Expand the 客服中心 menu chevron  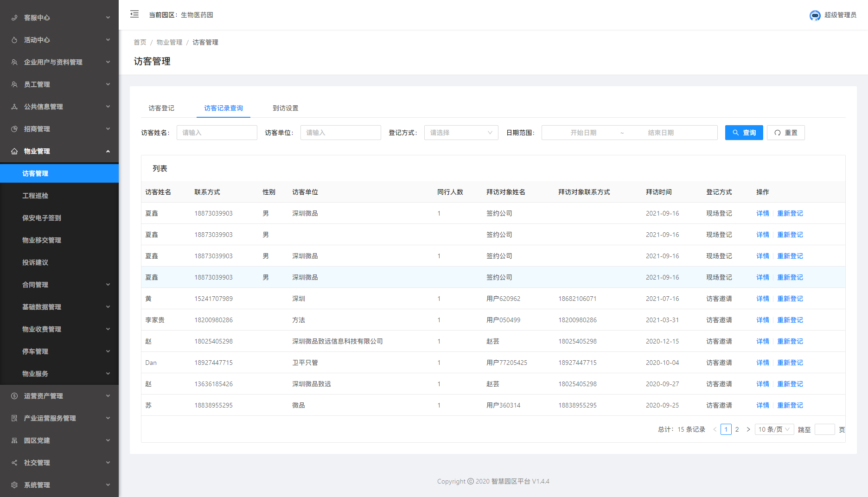coord(108,18)
